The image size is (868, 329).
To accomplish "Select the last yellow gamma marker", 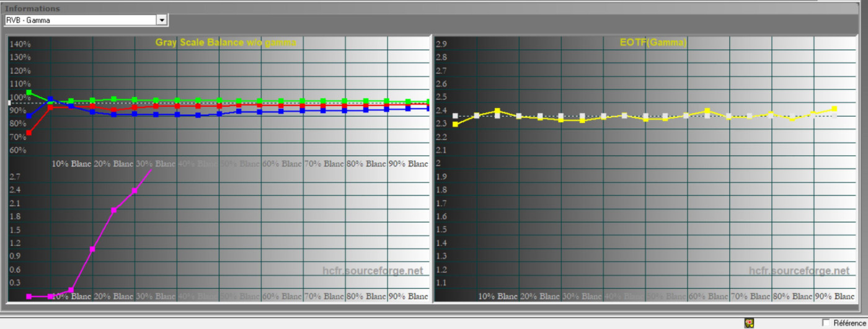I will [x=834, y=109].
